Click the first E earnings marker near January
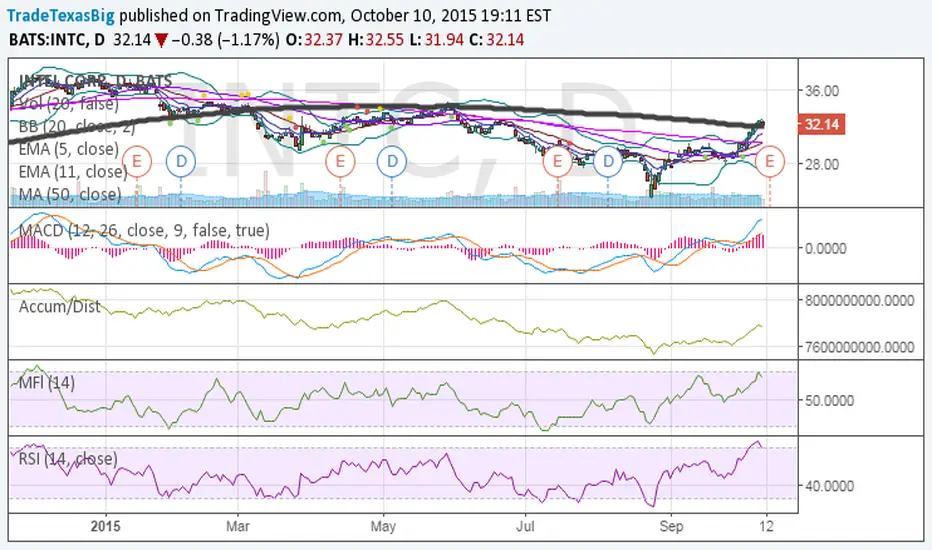This screenshot has height=550, width=932. pos(137,161)
